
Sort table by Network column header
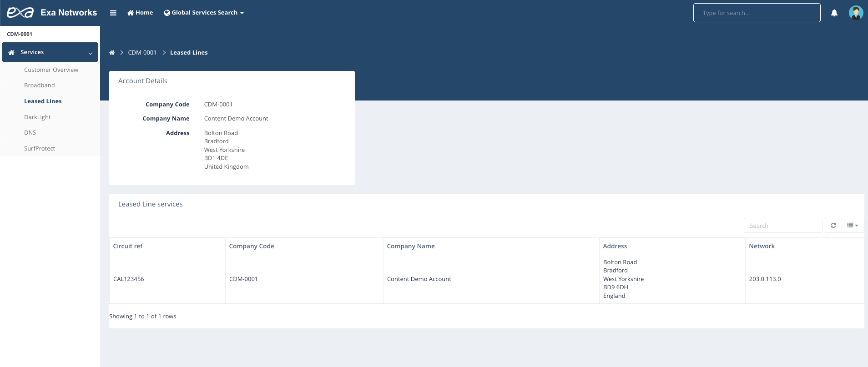(x=762, y=246)
